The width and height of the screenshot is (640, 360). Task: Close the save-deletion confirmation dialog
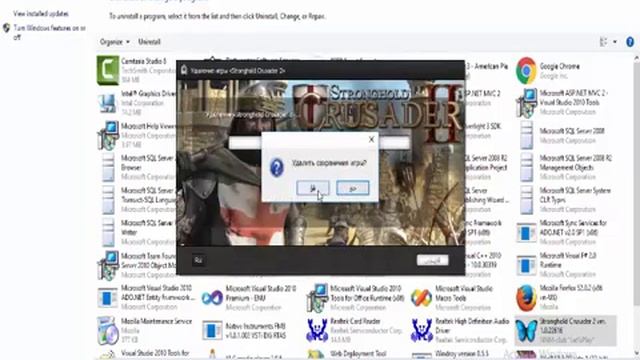click(371, 140)
